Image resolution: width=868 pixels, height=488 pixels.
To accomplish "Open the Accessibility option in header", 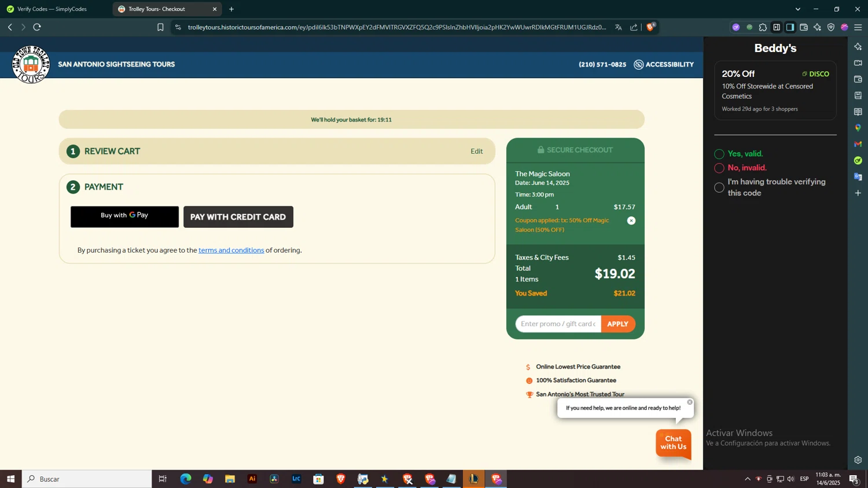I will (x=664, y=65).
